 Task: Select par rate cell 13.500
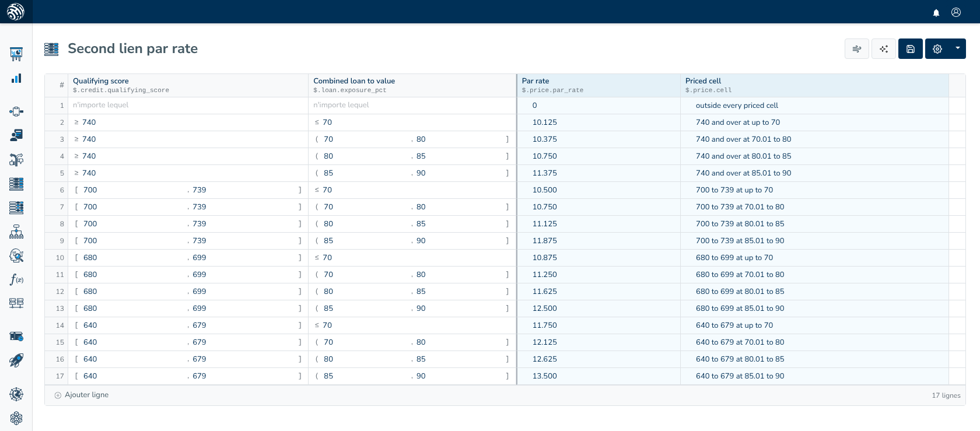(598, 376)
